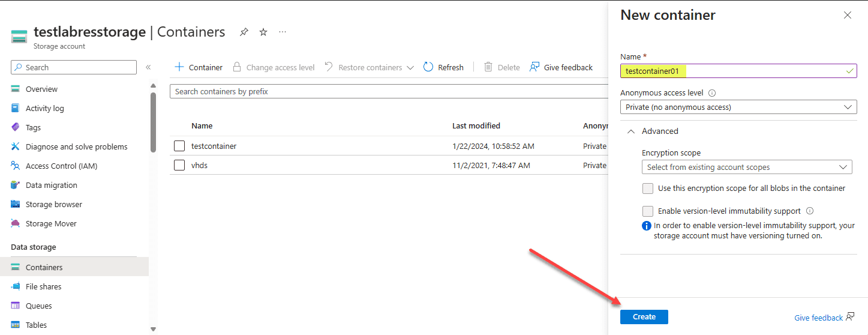This screenshot has width=868, height=335.
Task: Click the Tags icon in sidebar
Action: pos(16,127)
